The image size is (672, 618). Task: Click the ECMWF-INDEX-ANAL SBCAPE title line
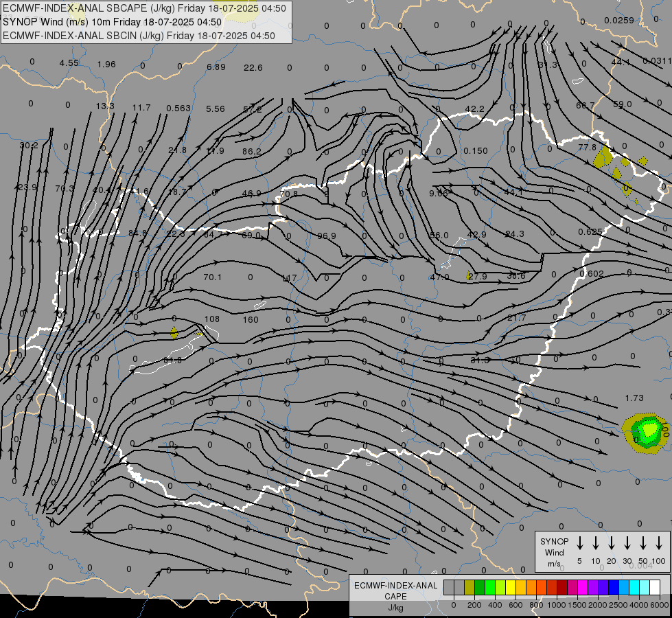(x=144, y=8)
